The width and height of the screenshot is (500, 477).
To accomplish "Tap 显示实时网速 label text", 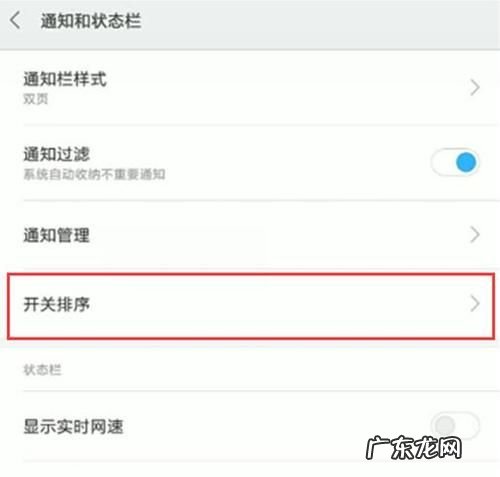I will click(73, 426).
